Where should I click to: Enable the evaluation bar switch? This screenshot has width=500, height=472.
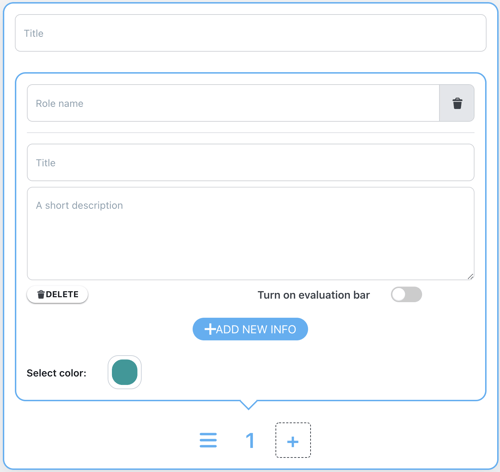pos(406,295)
